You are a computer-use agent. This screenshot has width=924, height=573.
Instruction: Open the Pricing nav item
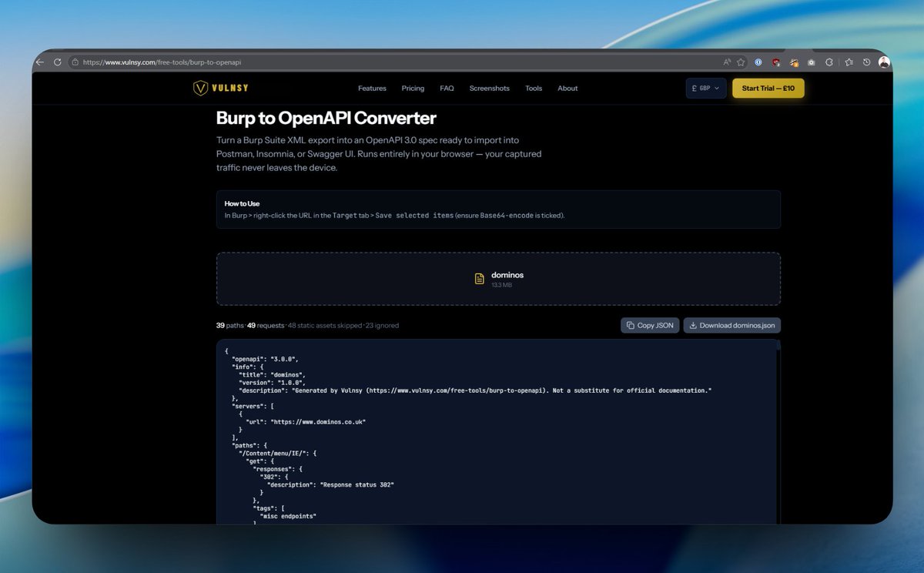click(413, 89)
